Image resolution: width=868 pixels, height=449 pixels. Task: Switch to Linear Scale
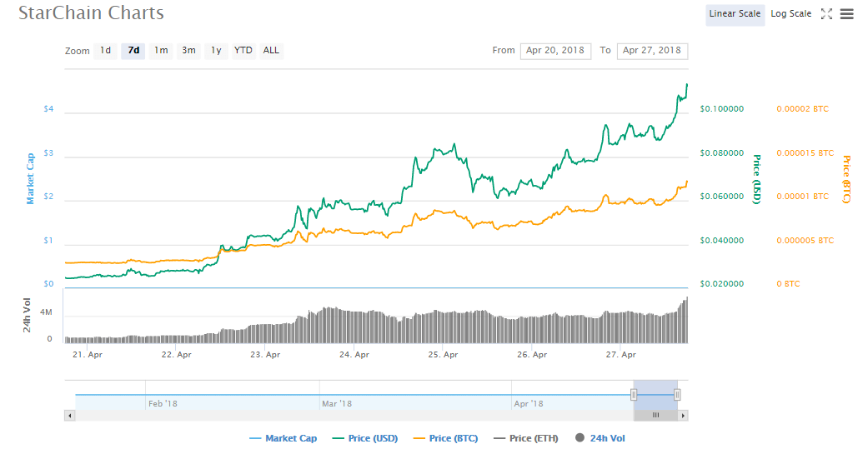pyautogui.click(x=735, y=14)
